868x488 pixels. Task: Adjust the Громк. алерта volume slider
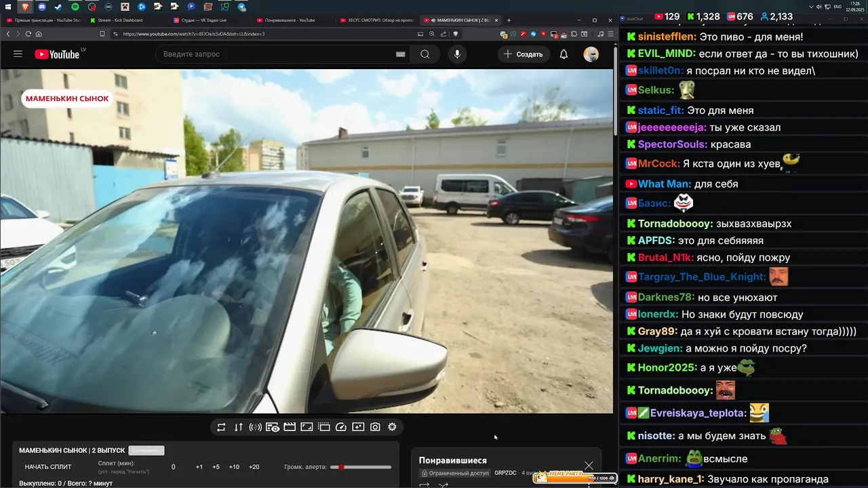361,467
